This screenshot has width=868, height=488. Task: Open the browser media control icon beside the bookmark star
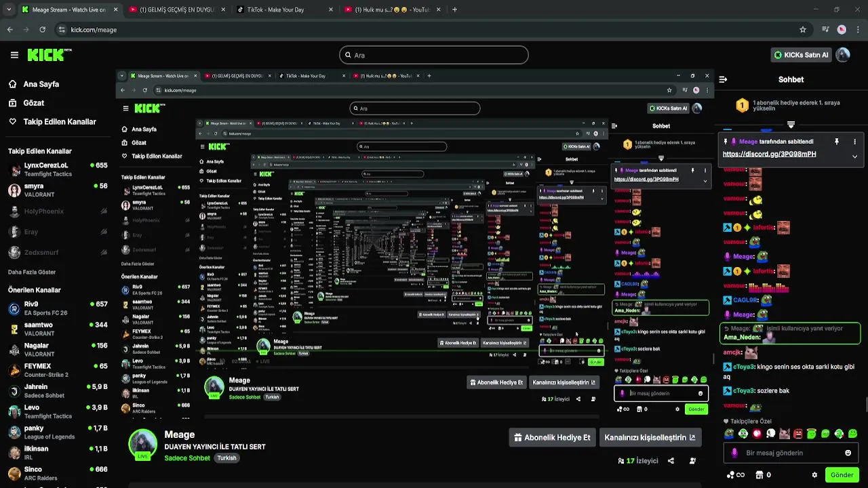point(825,30)
